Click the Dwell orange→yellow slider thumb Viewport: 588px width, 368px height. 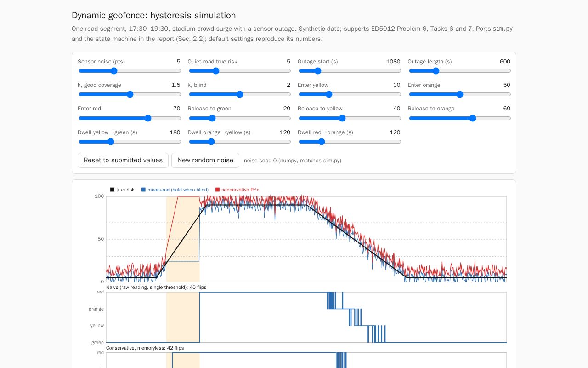pyautogui.click(x=211, y=142)
